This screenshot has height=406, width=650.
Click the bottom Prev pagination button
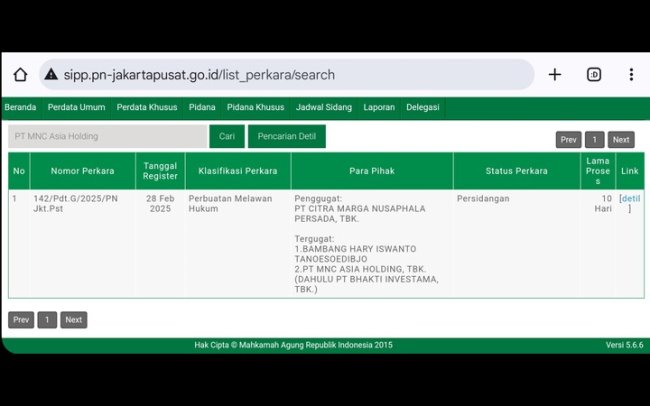21,320
